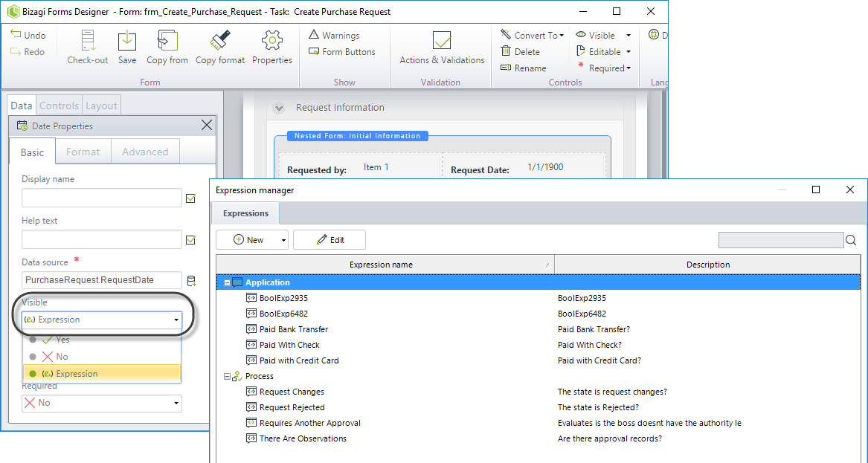Click Delete in Controls group
The height and width of the screenshot is (463, 868).
coord(520,51)
